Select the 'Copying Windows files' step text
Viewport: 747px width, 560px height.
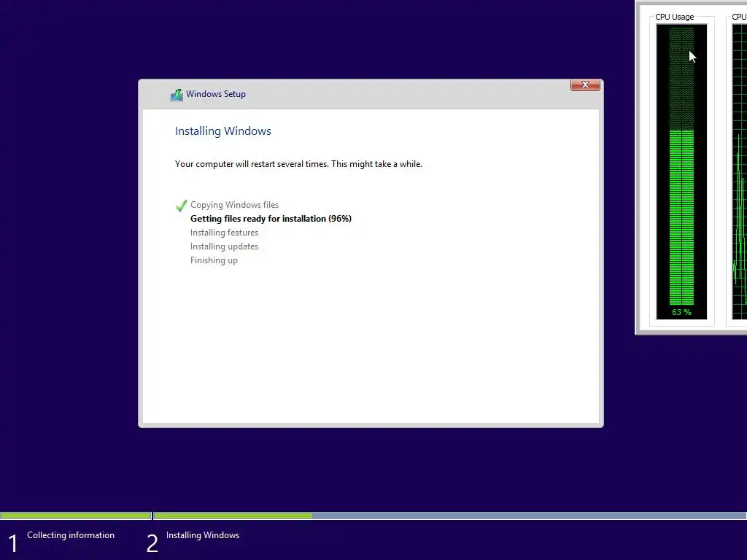(x=234, y=205)
